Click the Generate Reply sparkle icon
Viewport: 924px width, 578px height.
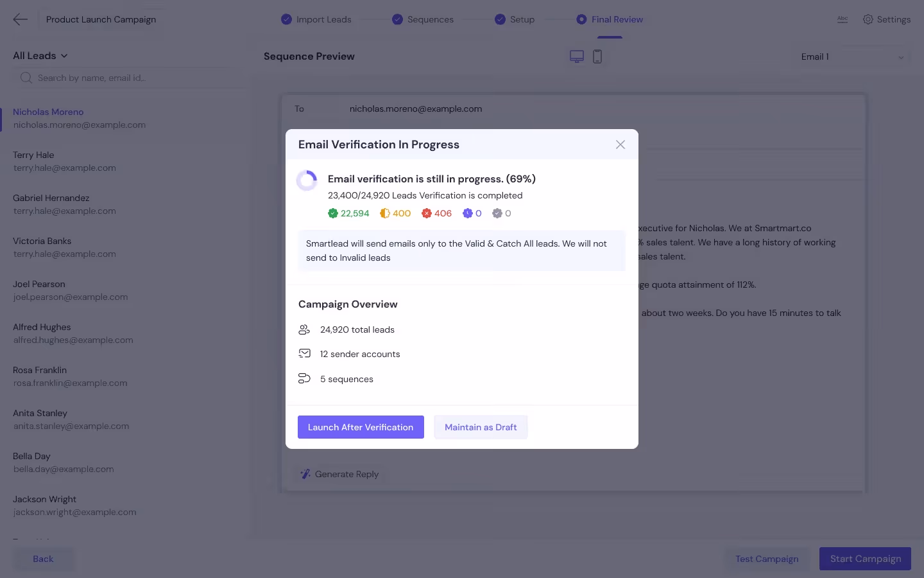[x=306, y=474]
